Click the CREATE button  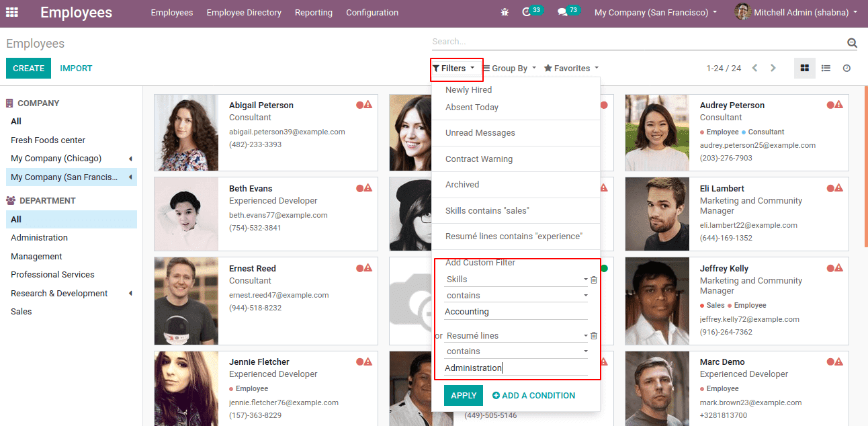point(28,69)
